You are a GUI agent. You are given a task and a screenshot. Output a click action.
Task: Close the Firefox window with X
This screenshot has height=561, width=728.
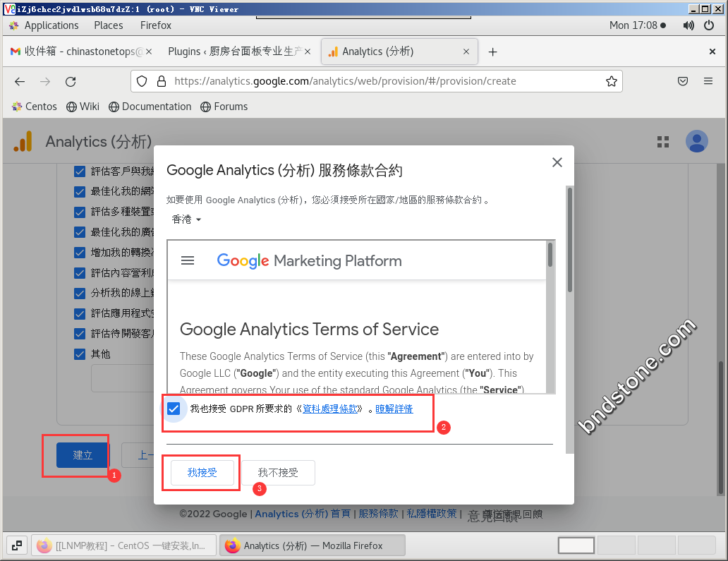pos(712,52)
